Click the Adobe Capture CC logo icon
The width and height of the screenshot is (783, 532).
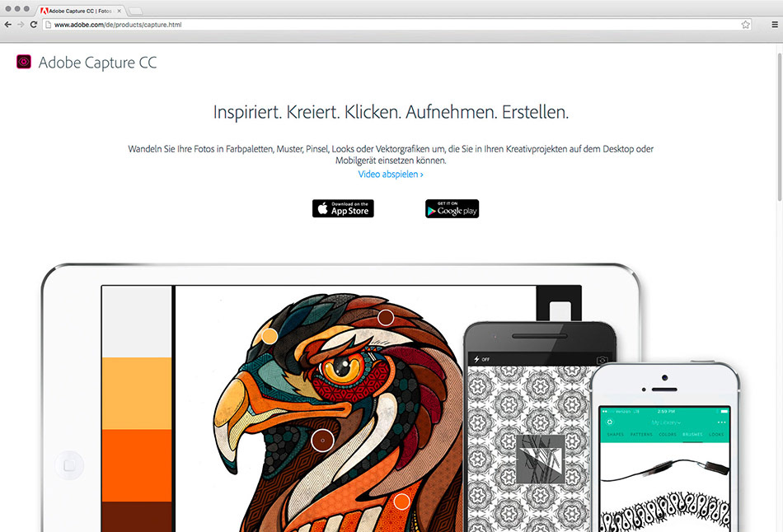(x=23, y=62)
